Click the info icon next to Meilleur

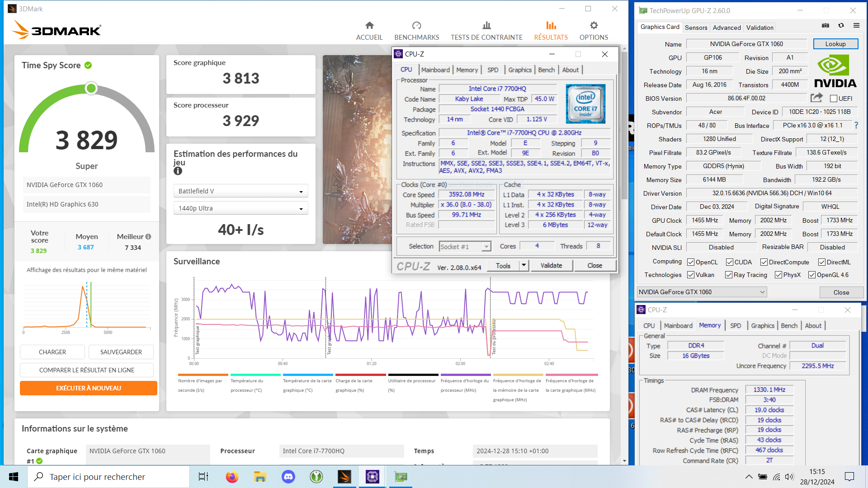[148, 236]
